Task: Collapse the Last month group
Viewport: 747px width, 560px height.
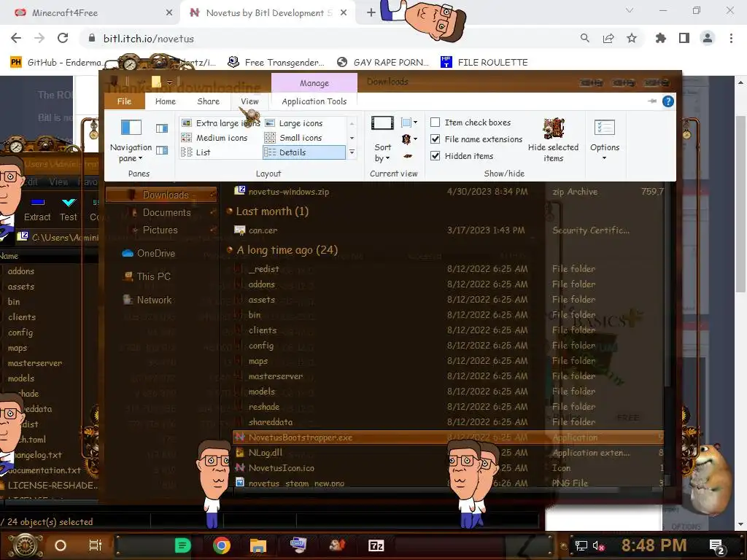Action: (229, 211)
